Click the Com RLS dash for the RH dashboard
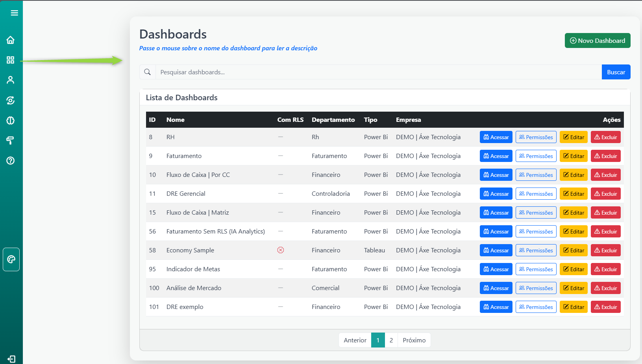 pos(280,137)
